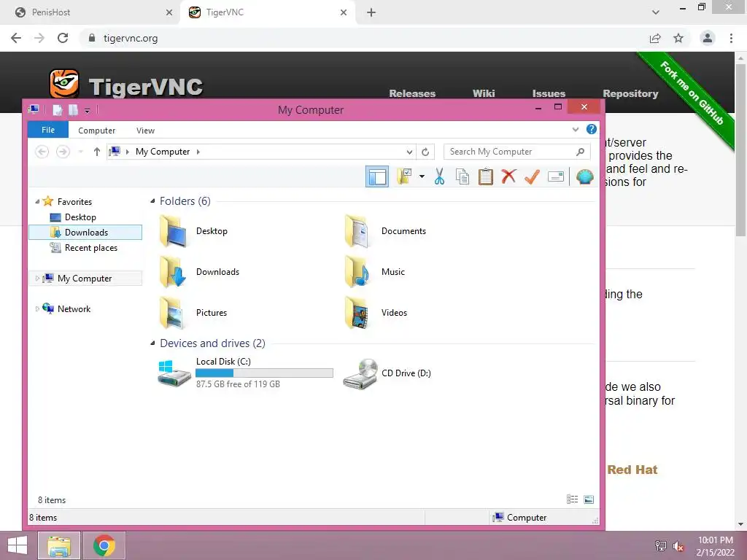
Task: Select Desktop under Favorites
Action: [x=80, y=217]
